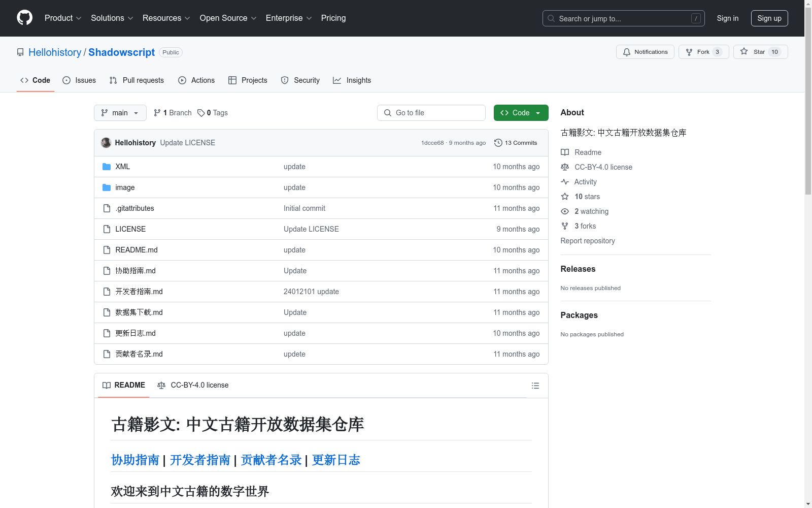The width and height of the screenshot is (812, 508).
Task: Select the README tab in file viewer
Action: click(x=124, y=385)
